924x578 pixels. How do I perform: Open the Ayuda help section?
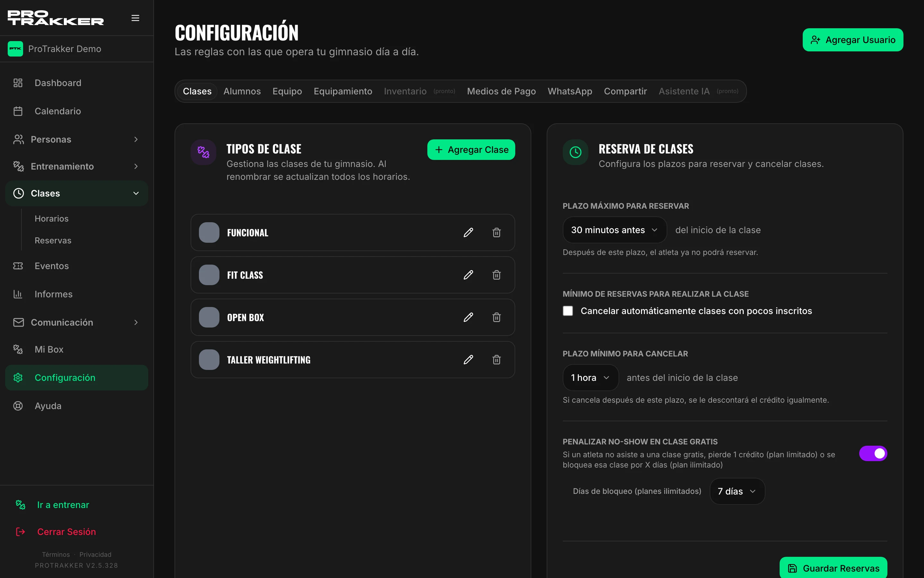pos(76,406)
